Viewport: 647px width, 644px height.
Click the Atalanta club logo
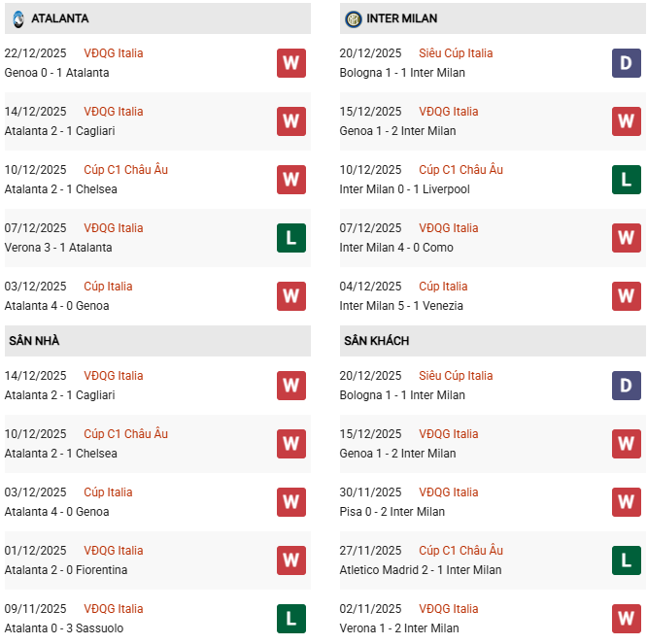(18, 18)
